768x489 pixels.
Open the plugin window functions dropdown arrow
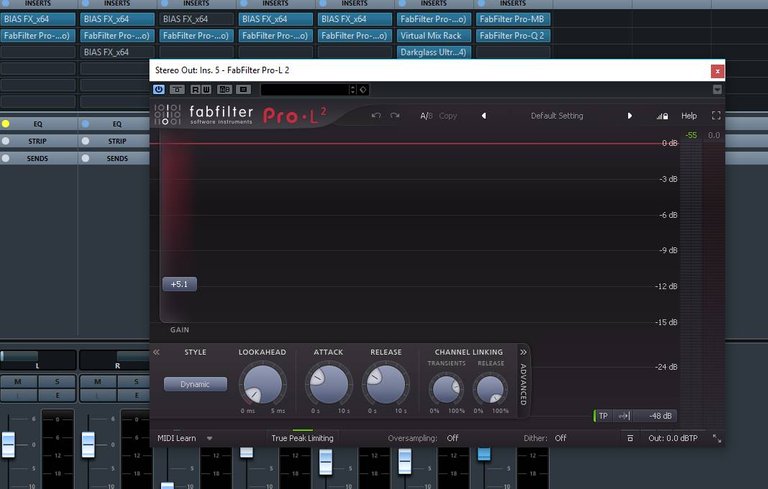pyautogui.click(x=717, y=89)
